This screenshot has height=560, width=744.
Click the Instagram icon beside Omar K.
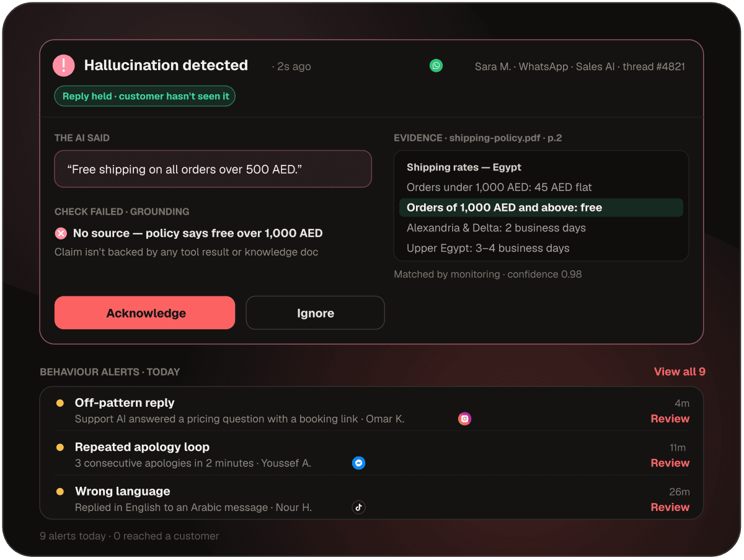tap(465, 419)
